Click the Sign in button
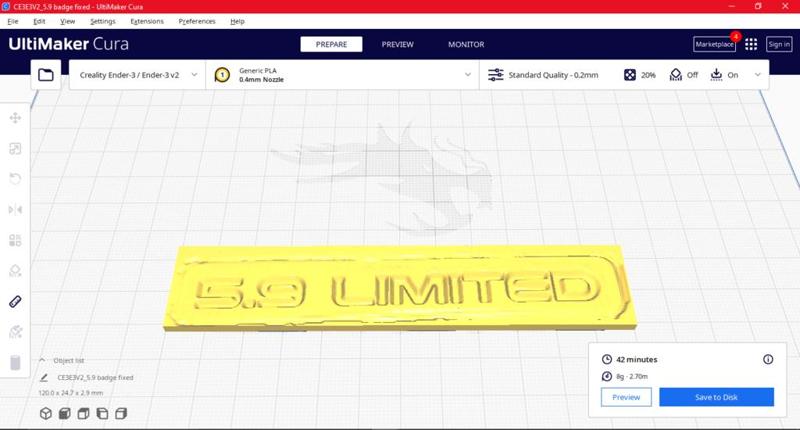This screenshot has height=430, width=800. [x=779, y=44]
